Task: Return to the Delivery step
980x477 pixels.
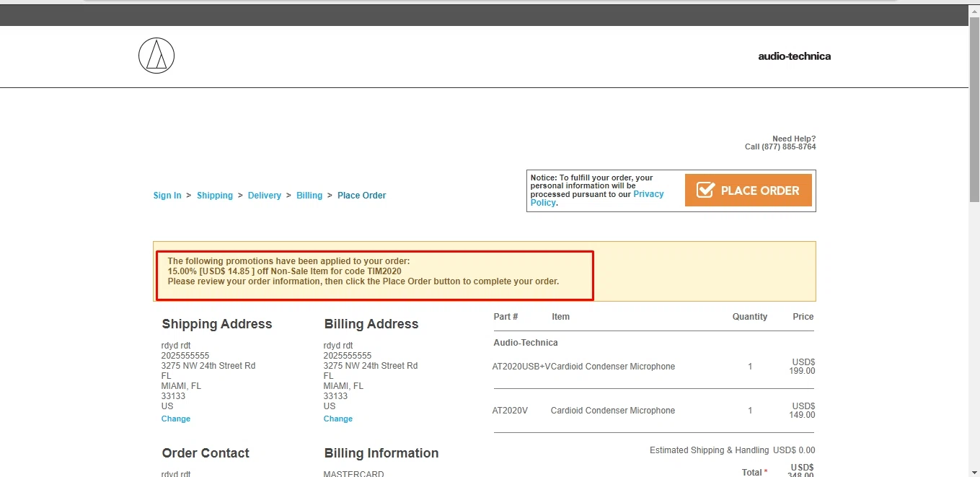Action: coord(265,196)
